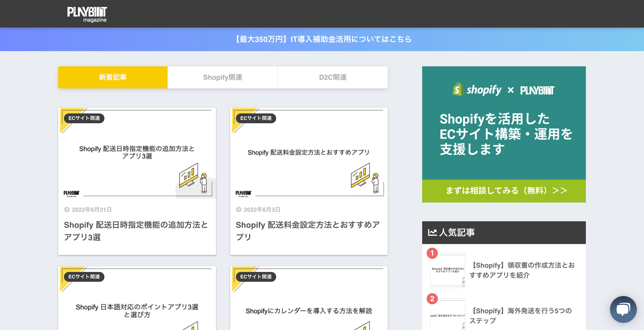
Task: Click the number 2 ranking badge
Action: pos(432,299)
